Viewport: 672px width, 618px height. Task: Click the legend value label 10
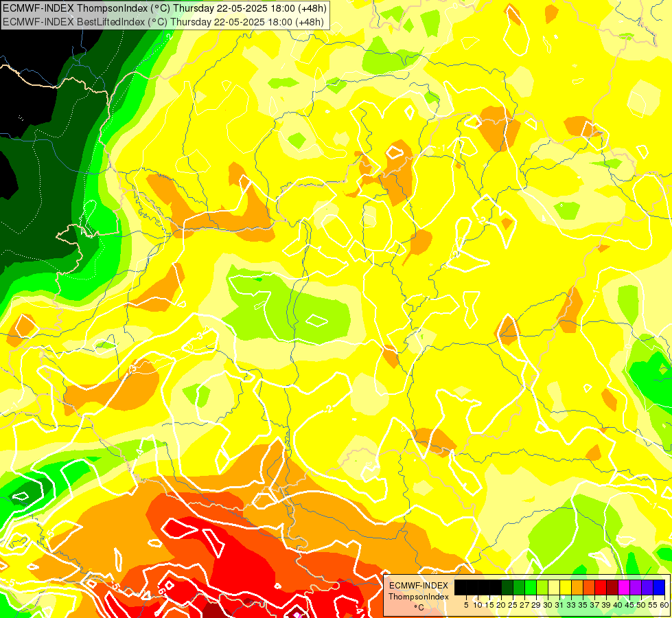[478, 605]
